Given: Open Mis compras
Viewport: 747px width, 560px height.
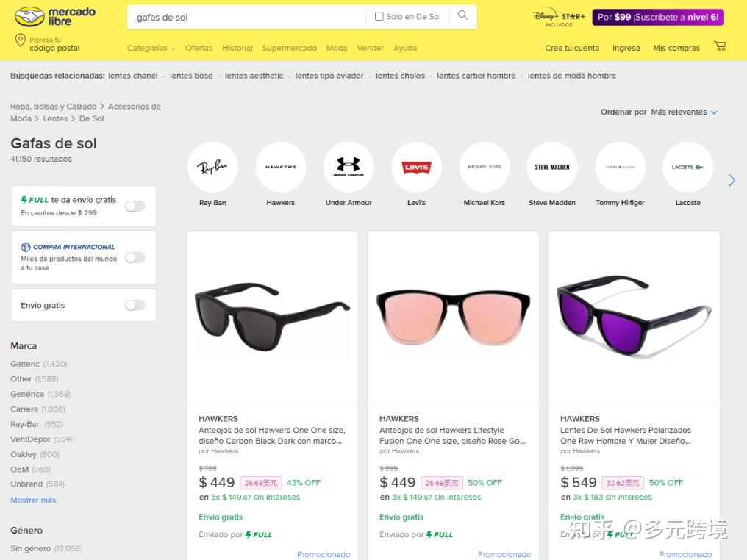Looking at the screenshot, I should point(676,48).
